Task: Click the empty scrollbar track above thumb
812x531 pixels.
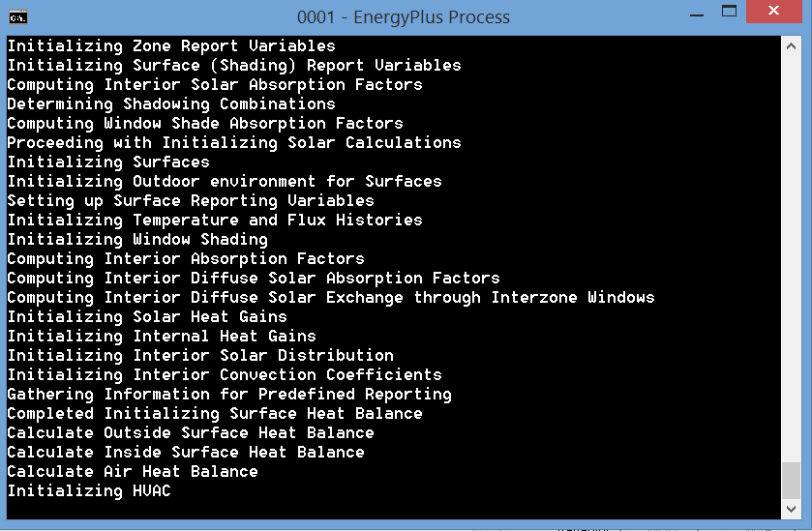Action: point(791,259)
